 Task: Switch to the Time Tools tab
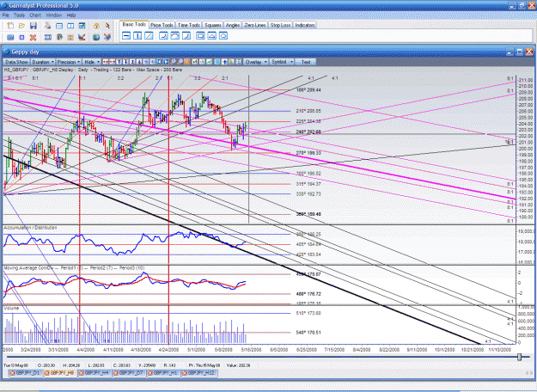pos(189,25)
